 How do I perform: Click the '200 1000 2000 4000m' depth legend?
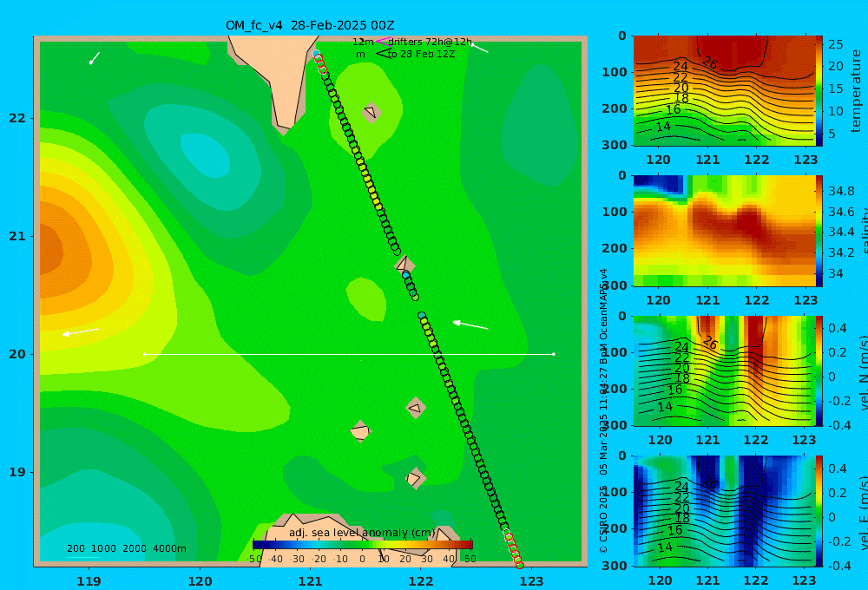tap(126, 548)
